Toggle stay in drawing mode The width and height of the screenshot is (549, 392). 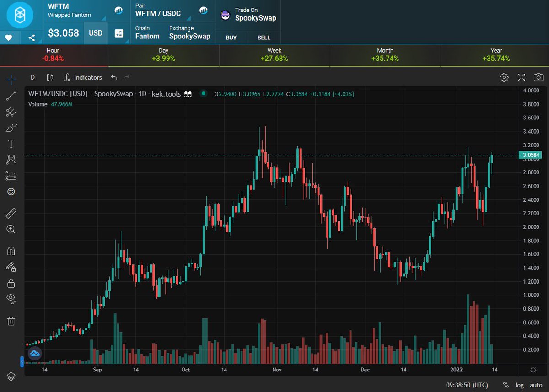point(11,267)
